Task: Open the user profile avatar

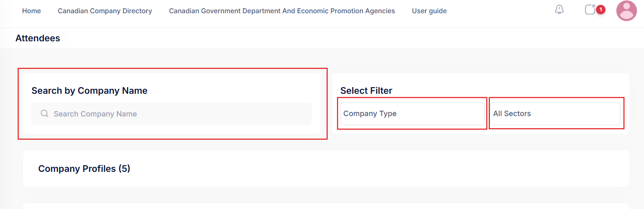Action: (x=626, y=11)
